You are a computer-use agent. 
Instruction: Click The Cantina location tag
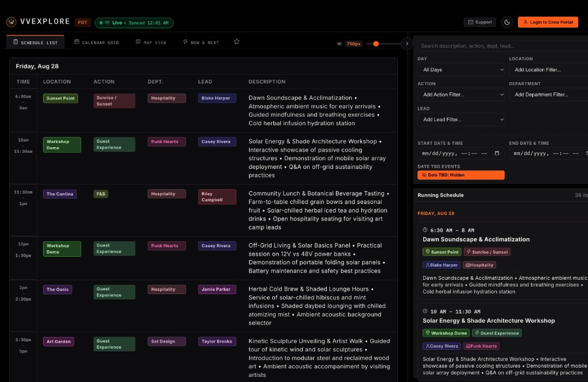tap(60, 194)
